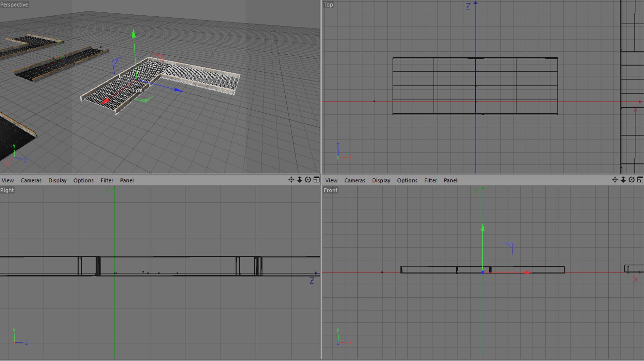Open the Options menu in the Front viewport
Image resolution: width=644 pixels, height=361 pixels.
coord(407,180)
